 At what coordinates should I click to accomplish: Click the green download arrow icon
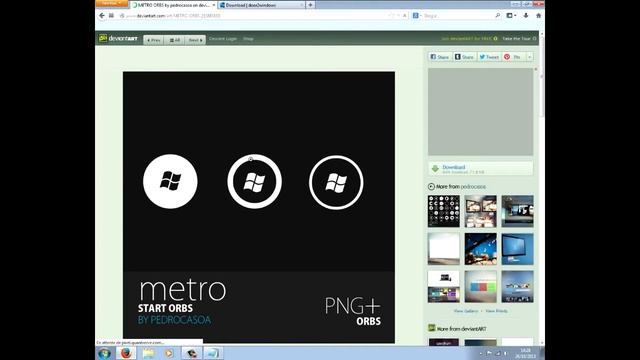click(x=435, y=169)
